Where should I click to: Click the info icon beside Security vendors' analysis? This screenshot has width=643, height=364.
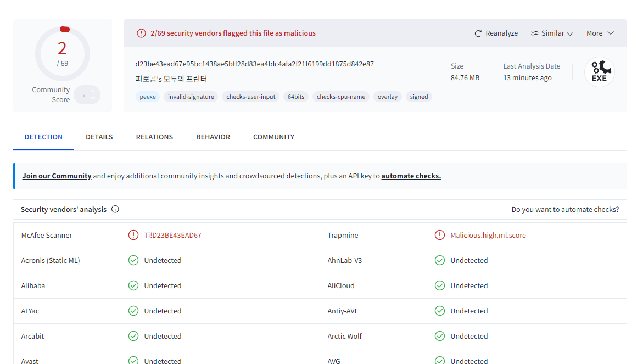point(115,210)
